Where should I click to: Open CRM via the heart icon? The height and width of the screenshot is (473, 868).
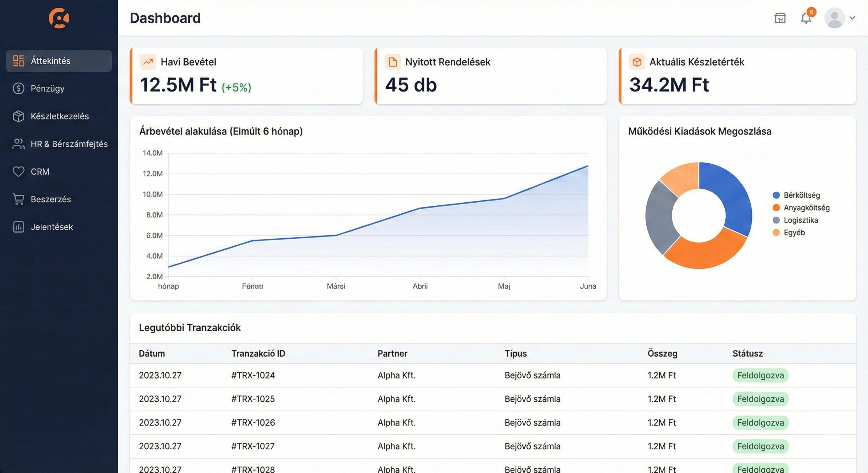[18, 172]
